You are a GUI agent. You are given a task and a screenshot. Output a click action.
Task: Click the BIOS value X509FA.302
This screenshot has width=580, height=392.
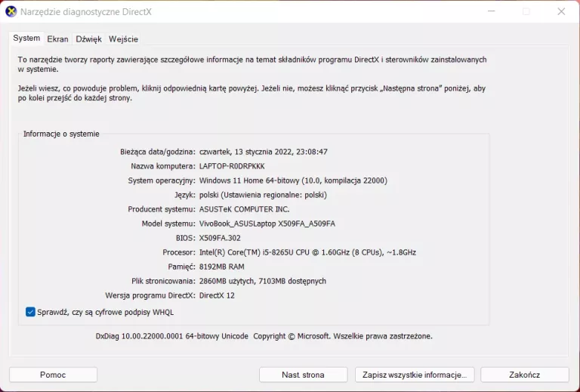[x=220, y=238]
